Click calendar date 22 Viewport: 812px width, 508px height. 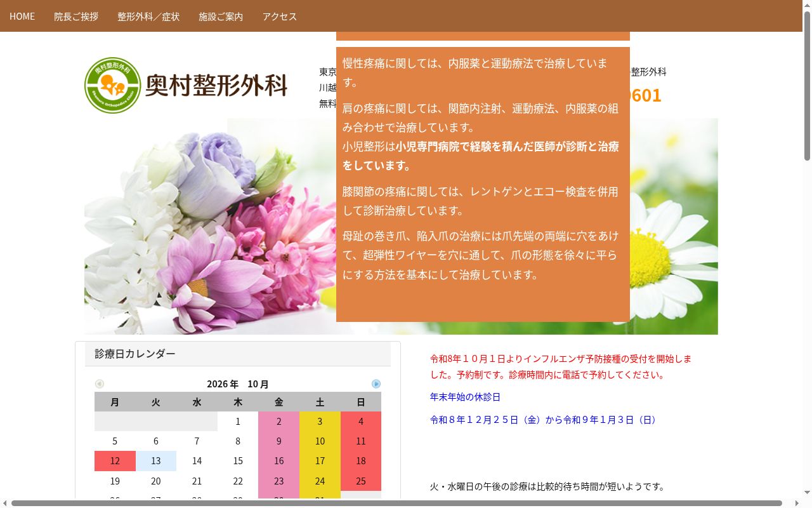click(x=238, y=481)
